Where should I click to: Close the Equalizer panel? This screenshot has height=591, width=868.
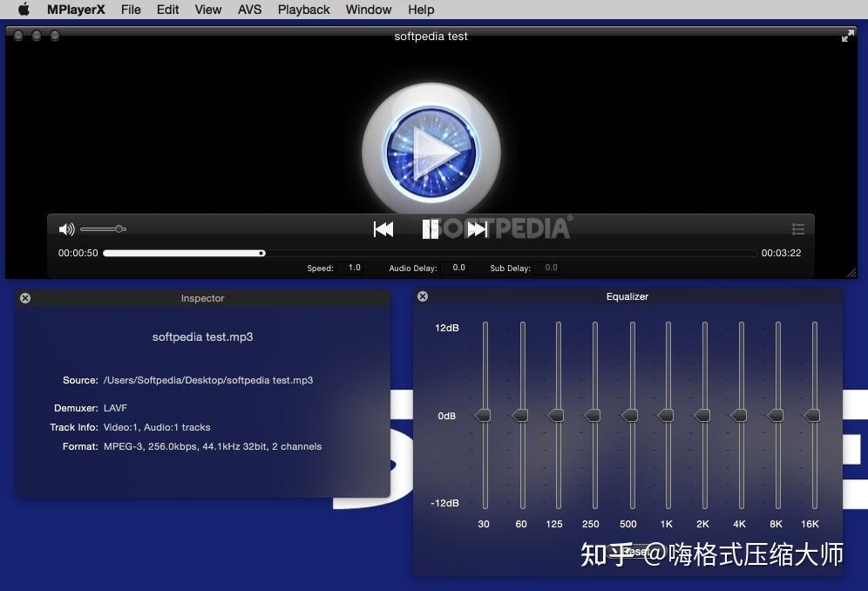(423, 296)
